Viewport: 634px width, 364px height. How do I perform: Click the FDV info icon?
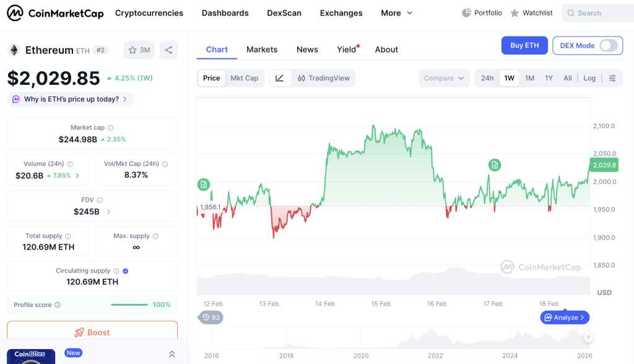pos(100,200)
